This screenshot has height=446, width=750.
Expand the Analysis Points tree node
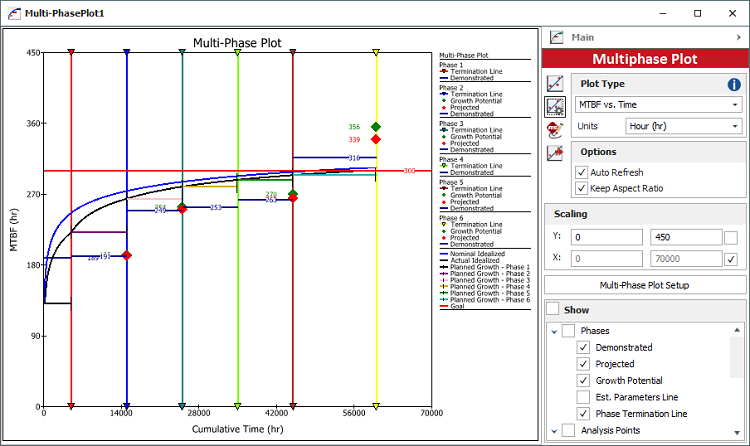click(x=553, y=430)
